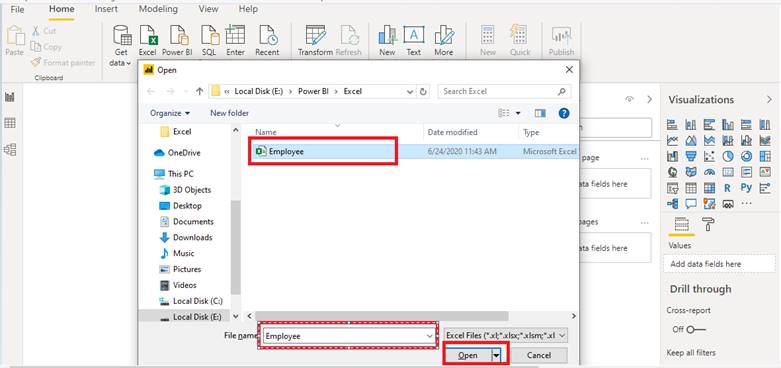Click the Open button
This screenshot has width=781, height=368.
(x=468, y=356)
